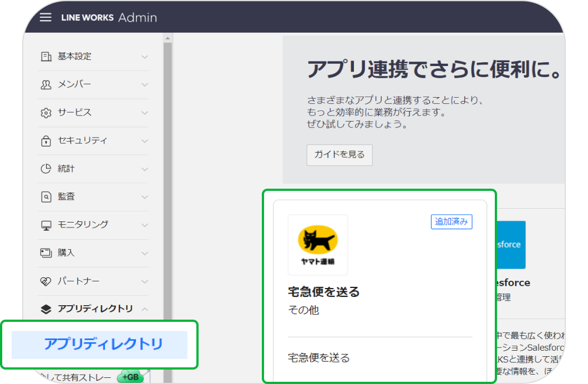
Task: Open the hamburger menu in header
Action: [x=45, y=17]
